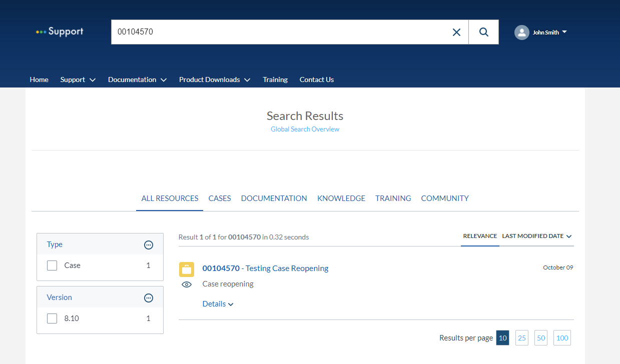Screen dimensions: 620x364
Task: Open the Documentation navigation dropdown
Action: tap(137, 79)
